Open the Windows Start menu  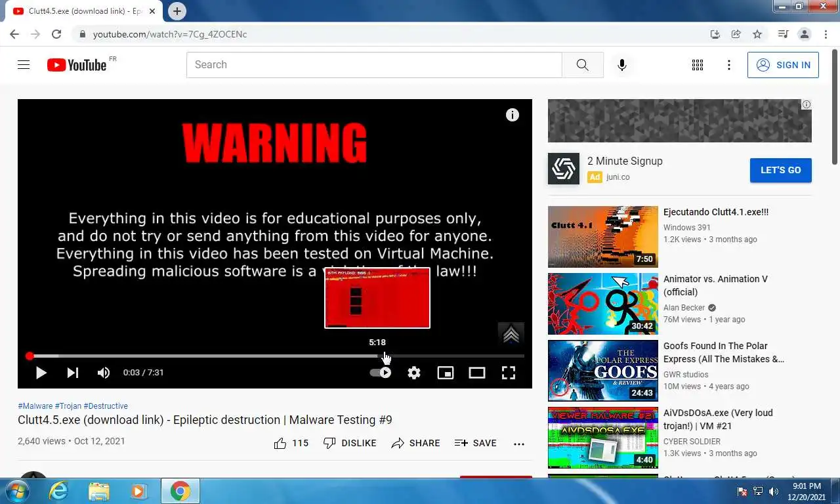tap(18, 491)
